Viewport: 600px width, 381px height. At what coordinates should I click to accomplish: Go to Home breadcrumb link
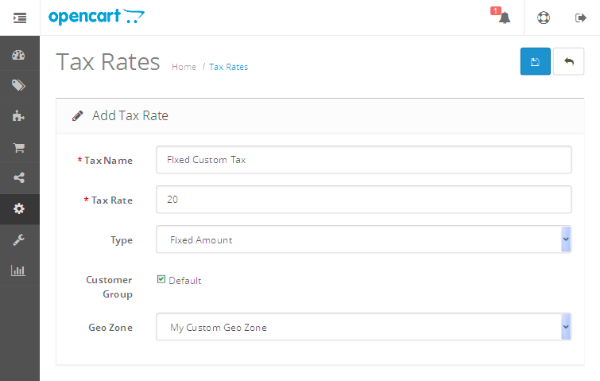coord(184,67)
